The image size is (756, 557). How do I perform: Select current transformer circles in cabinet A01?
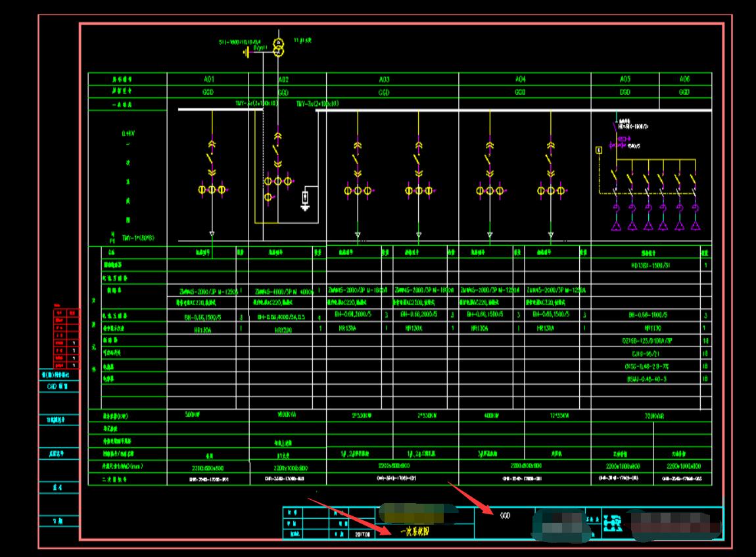[x=212, y=190]
